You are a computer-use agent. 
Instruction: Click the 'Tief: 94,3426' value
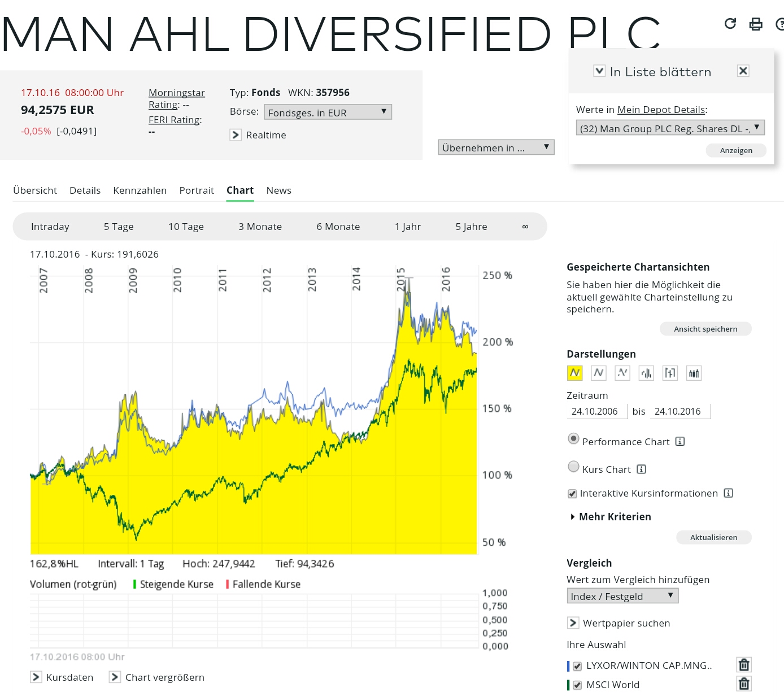pyautogui.click(x=304, y=564)
